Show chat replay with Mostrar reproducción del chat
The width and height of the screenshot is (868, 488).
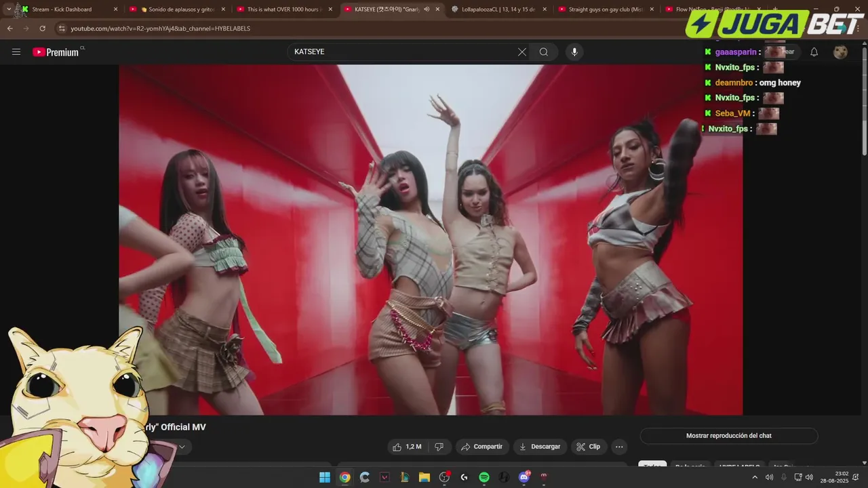[x=729, y=436]
